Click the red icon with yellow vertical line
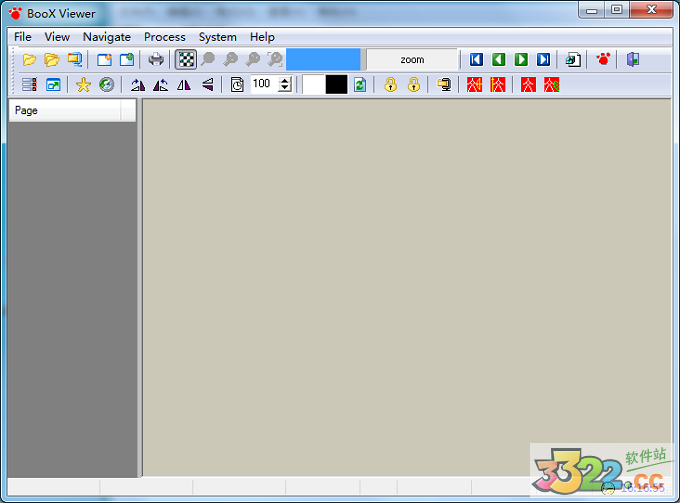Screen dimensions: 680x503 tap(497, 85)
